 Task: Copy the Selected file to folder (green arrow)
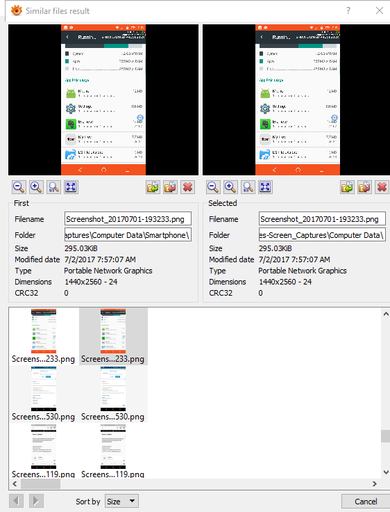click(x=347, y=187)
